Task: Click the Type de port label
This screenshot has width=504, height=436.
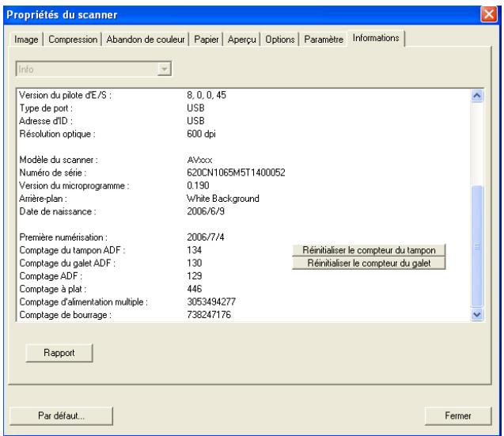Action: pos(46,108)
